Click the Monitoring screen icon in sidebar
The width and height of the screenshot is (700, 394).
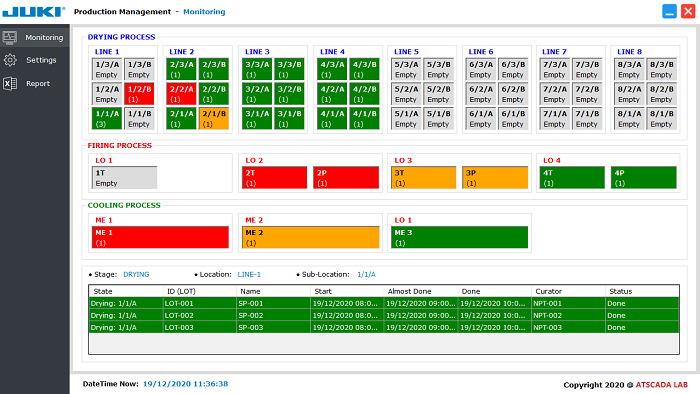[x=10, y=37]
